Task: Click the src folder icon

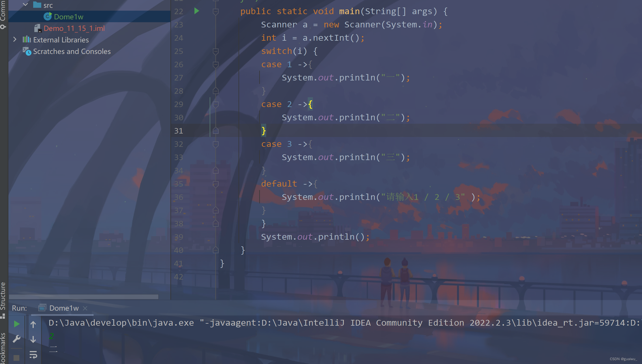Action: [37, 5]
